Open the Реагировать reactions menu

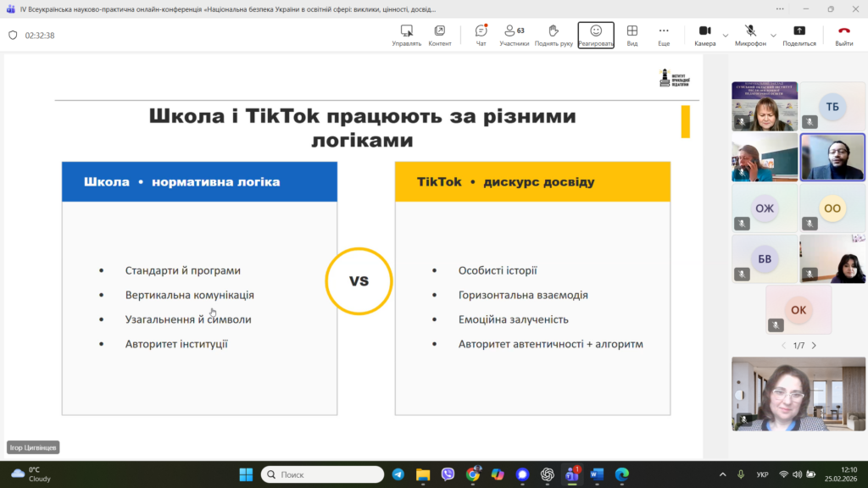tap(596, 35)
